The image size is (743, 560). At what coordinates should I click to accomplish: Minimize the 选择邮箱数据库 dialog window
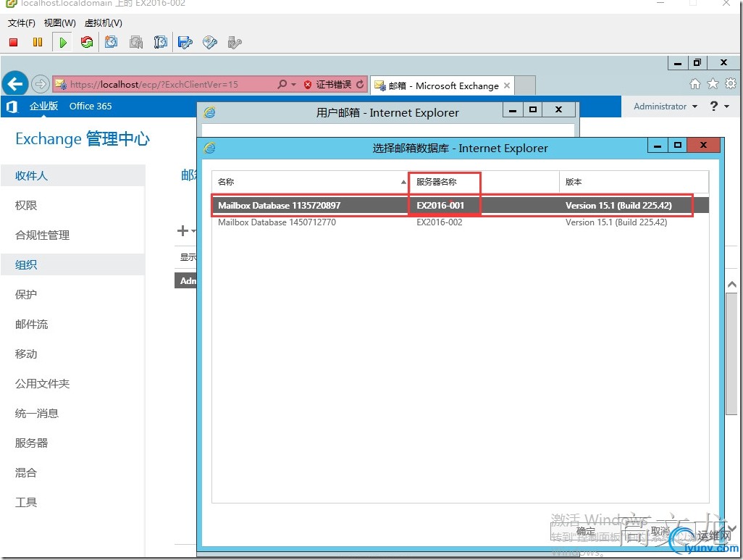click(x=658, y=146)
